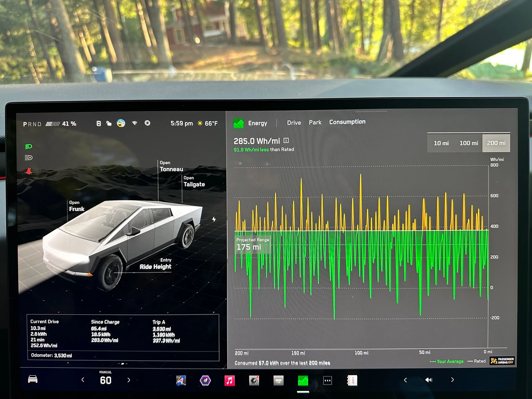Tap the Passenger Airbag Off indicator
This screenshot has width=532, height=399.
[502, 361]
